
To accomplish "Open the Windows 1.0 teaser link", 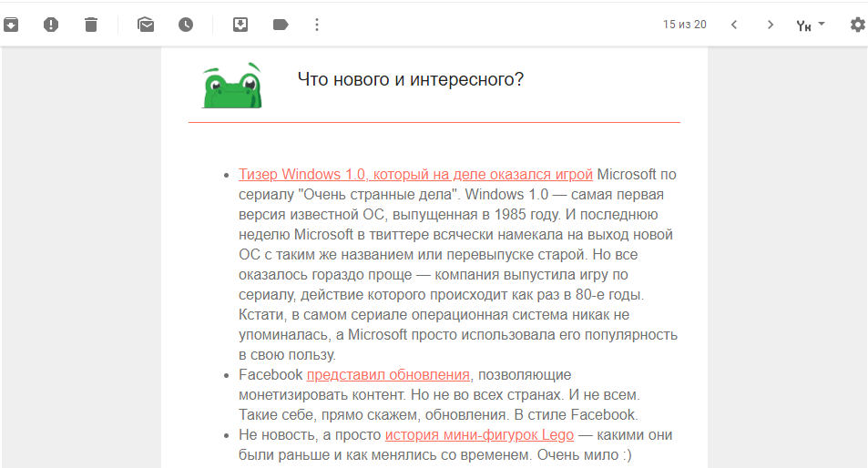I will [415, 174].
